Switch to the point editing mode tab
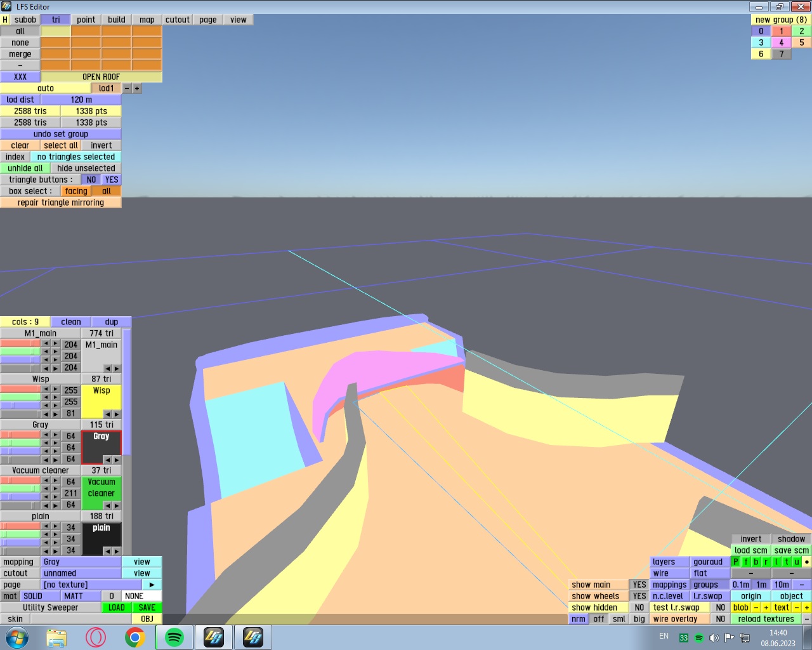This screenshot has width=812, height=650. pyautogui.click(x=86, y=20)
